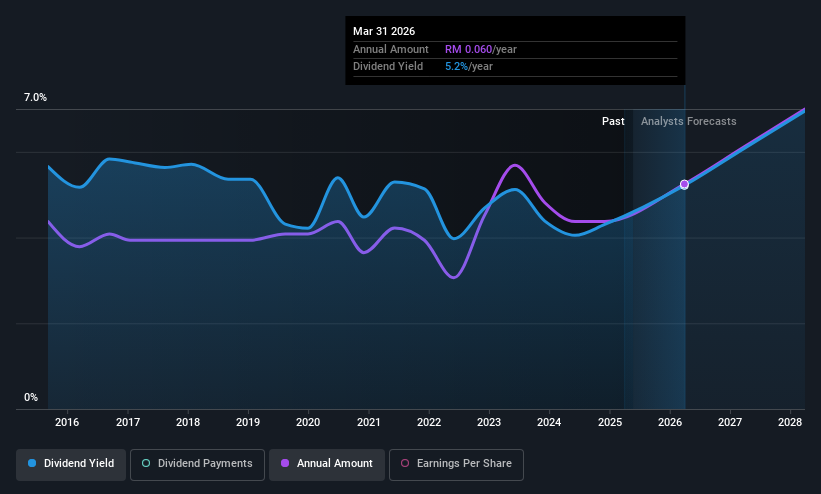
Task: Click the Past label in chart
Action: pos(613,121)
